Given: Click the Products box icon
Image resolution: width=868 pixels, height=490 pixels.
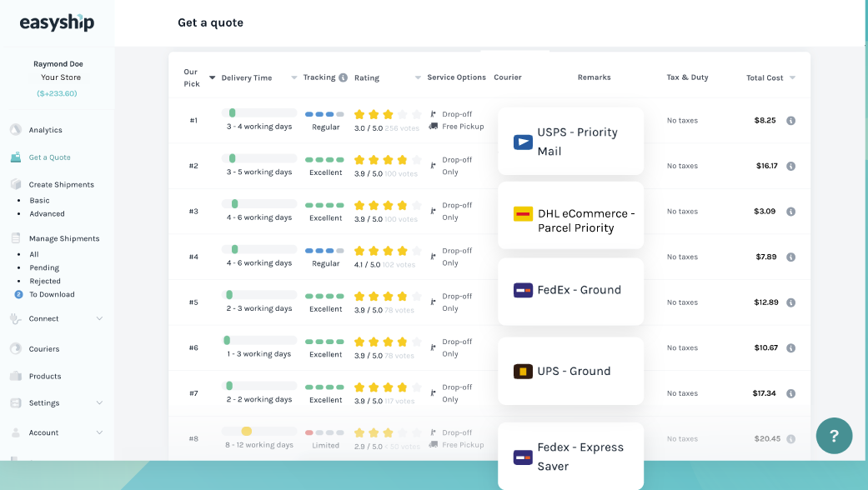Looking at the screenshot, I should coord(16,376).
